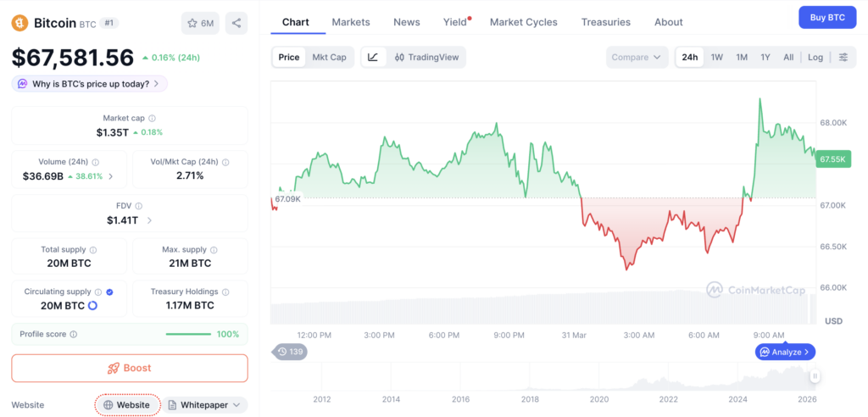868x417 pixels.
Task: Click the 21M BTC max supply value
Action: pyautogui.click(x=190, y=264)
